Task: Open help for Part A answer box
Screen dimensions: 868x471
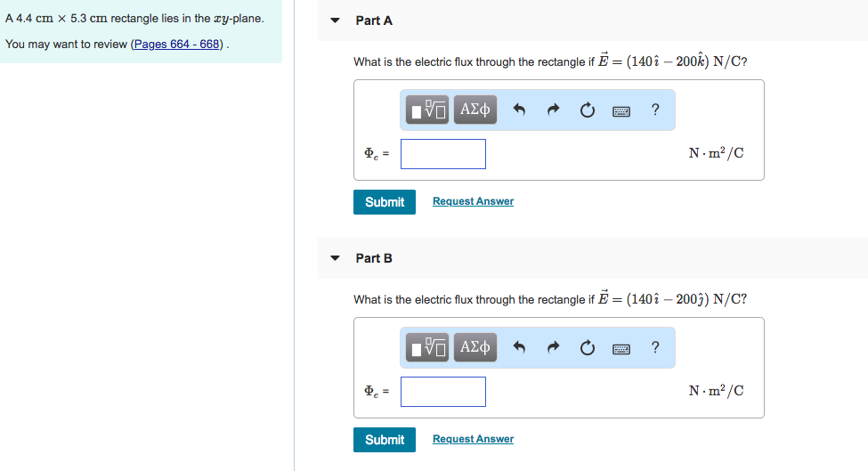Action: click(x=655, y=110)
